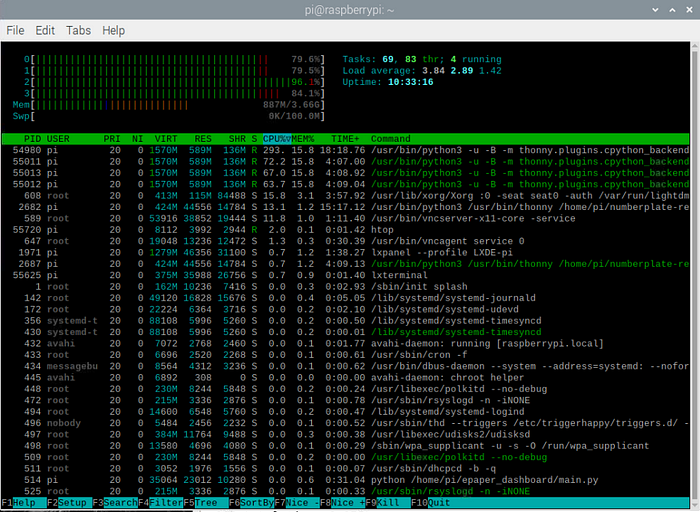Viewport: 700px width, 512px height.
Task: Click the pi@raspberrypi window title bar
Action: click(350, 10)
